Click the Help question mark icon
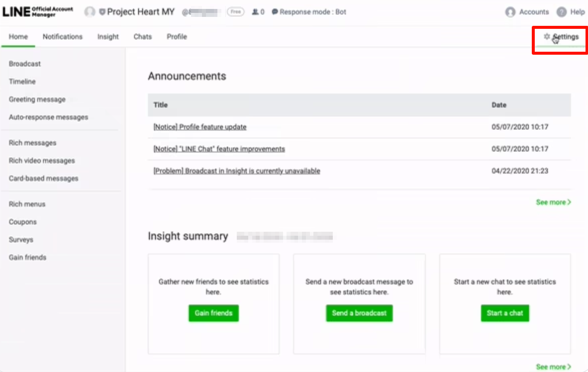Viewport: 588px width, 372px height. click(562, 12)
